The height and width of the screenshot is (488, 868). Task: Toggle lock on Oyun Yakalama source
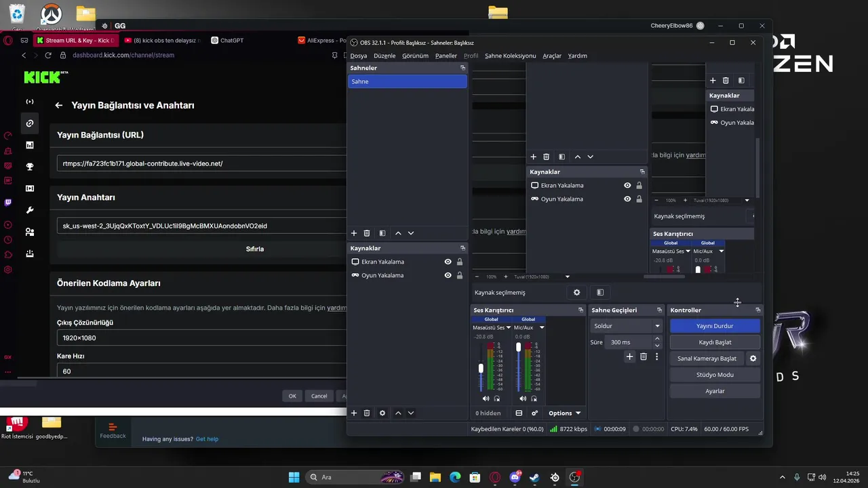[460, 275]
